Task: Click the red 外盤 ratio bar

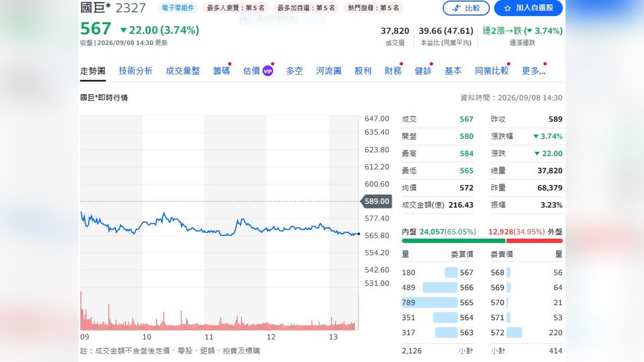Action: click(x=535, y=241)
